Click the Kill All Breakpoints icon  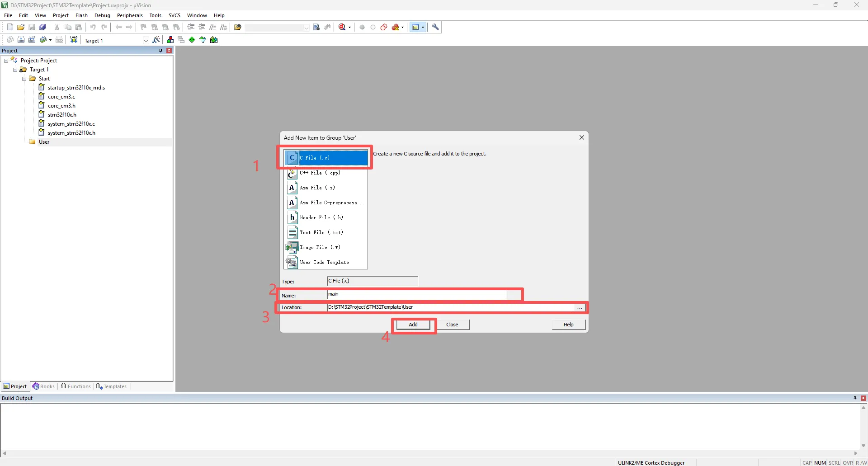396,27
